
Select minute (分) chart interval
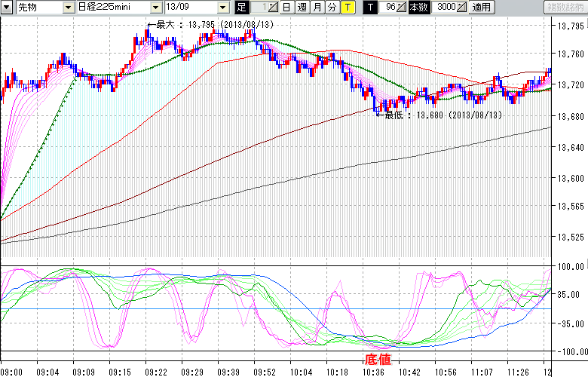pyautogui.click(x=332, y=7)
